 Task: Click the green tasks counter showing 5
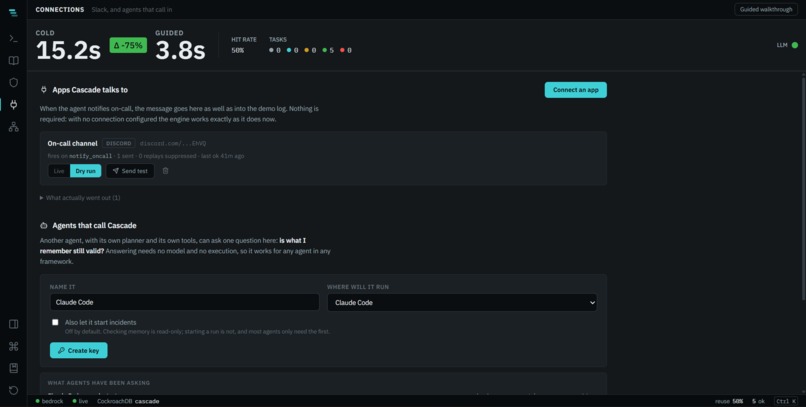click(x=328, y=50)
